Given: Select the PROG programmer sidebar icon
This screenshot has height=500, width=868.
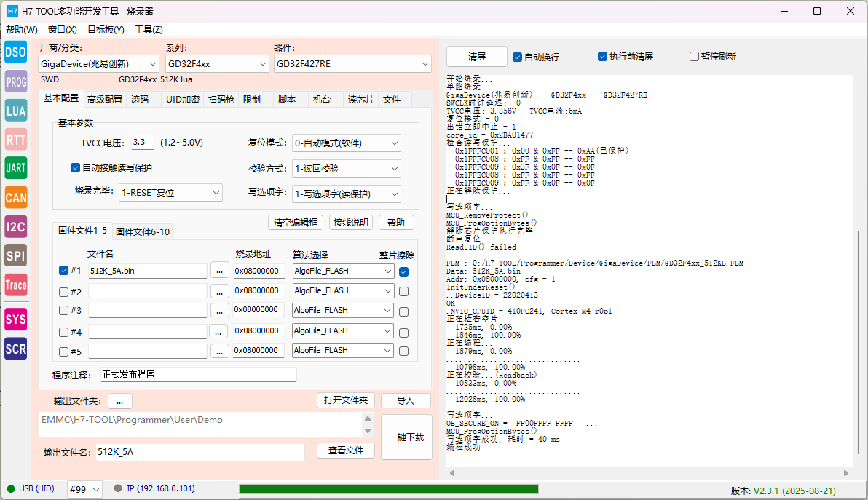Looking at the screenshot, I should point(16,82).
